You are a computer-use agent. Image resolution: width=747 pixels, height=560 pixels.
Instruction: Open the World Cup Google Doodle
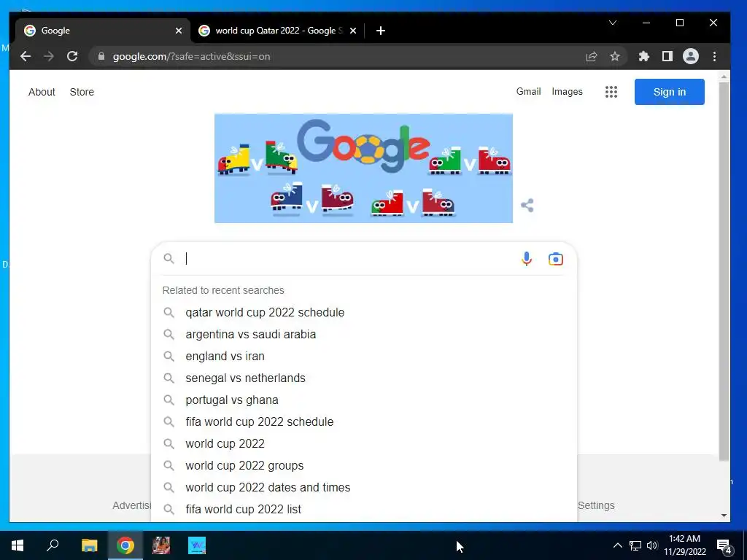(363, 168)
